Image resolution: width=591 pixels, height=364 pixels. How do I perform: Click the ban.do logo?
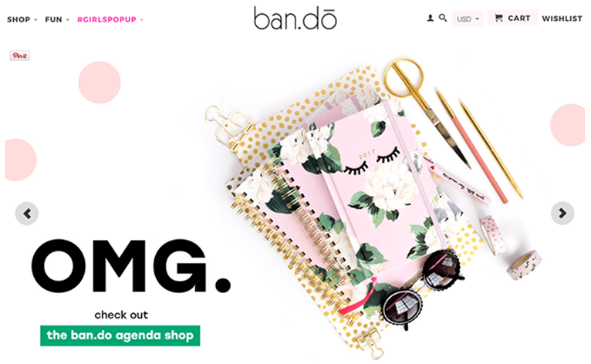pos(295,18)
